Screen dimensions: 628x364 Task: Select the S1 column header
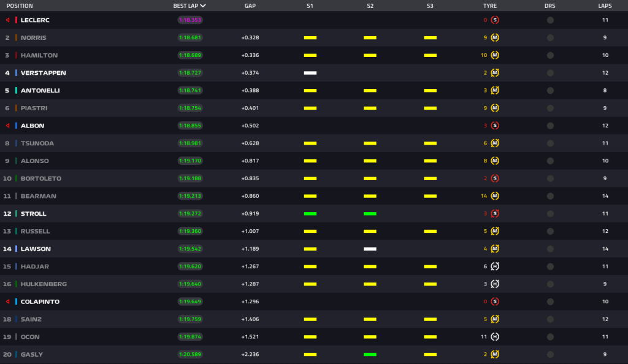(x=310, y=6)
